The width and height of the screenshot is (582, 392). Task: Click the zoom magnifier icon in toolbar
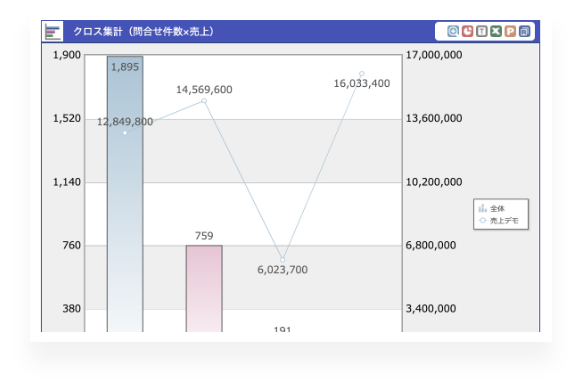click(453, 31)
